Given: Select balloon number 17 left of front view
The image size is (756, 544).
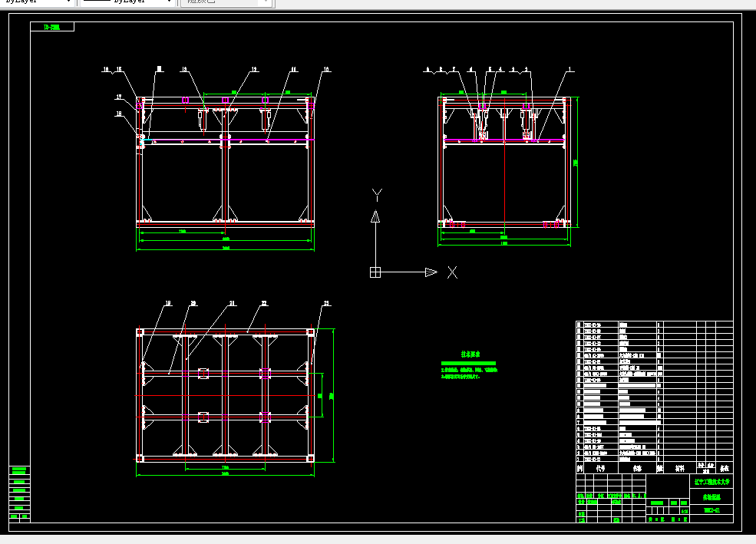Looking at the screenshot, I should click(x=119, y=97).
